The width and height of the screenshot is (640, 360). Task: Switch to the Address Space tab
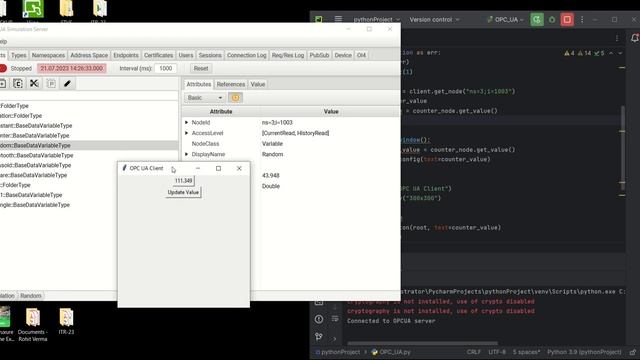coord(89,55)
